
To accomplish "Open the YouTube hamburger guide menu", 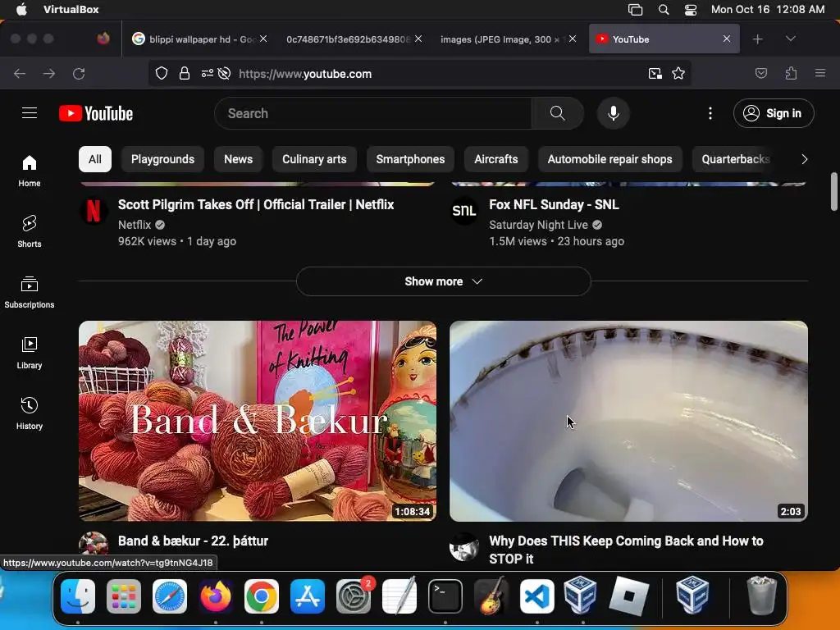I will [30, 113].
